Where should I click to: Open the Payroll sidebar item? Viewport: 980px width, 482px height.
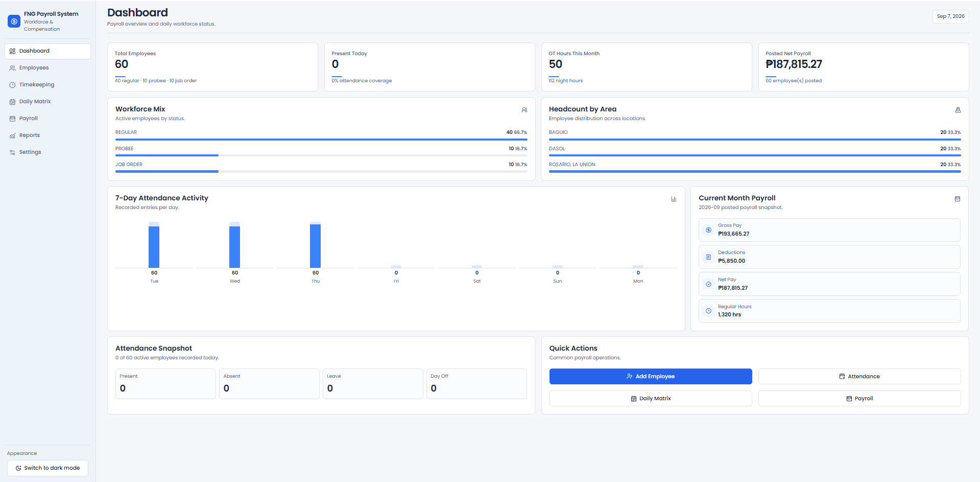[48, 119]
